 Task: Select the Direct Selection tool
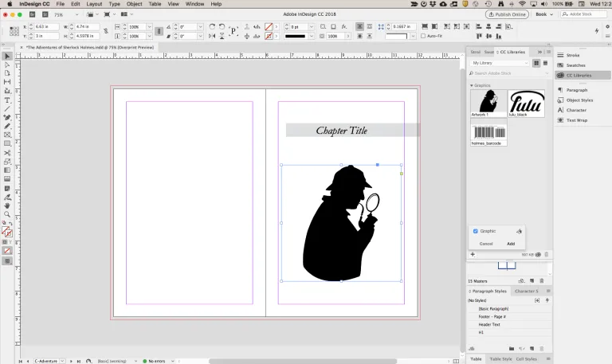(7, 65)
